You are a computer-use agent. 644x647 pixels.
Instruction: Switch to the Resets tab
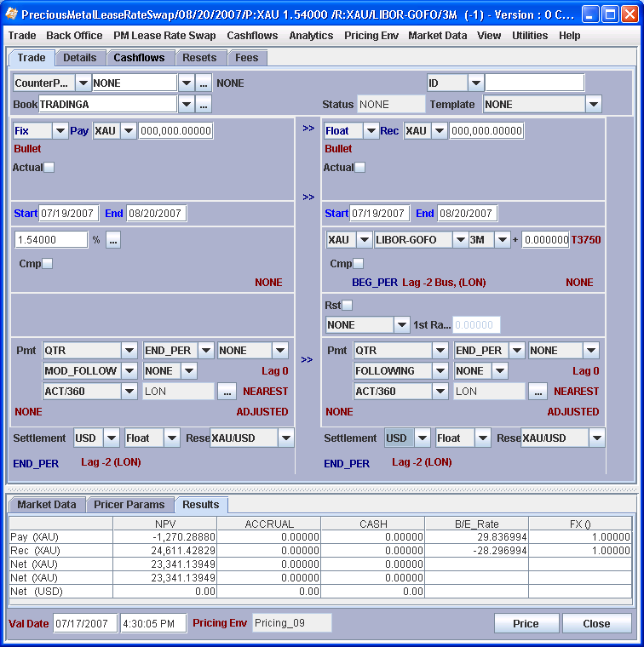click(199, 58)
